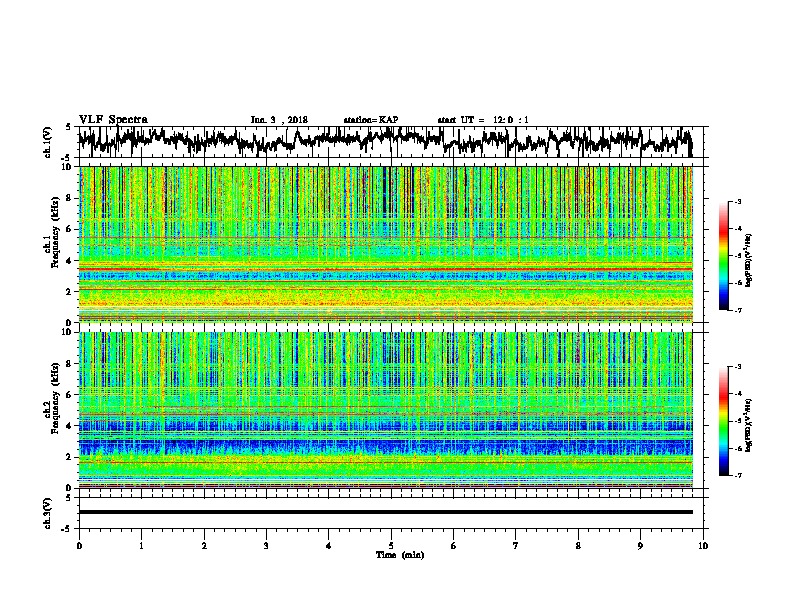
Task: Click the "6" tick label on time axis
Action: tap(454, 546)
